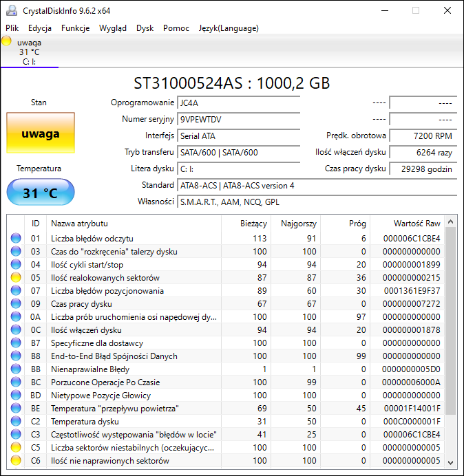
Task: Open the Funkcje menu
Action: pos(75,28)
